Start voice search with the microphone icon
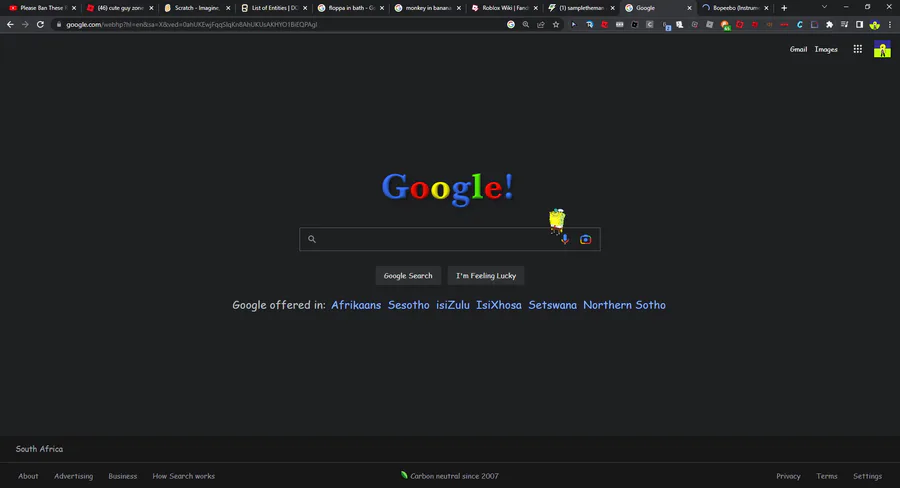The width and height of the screenshot is (900, 488). [565, 239]
